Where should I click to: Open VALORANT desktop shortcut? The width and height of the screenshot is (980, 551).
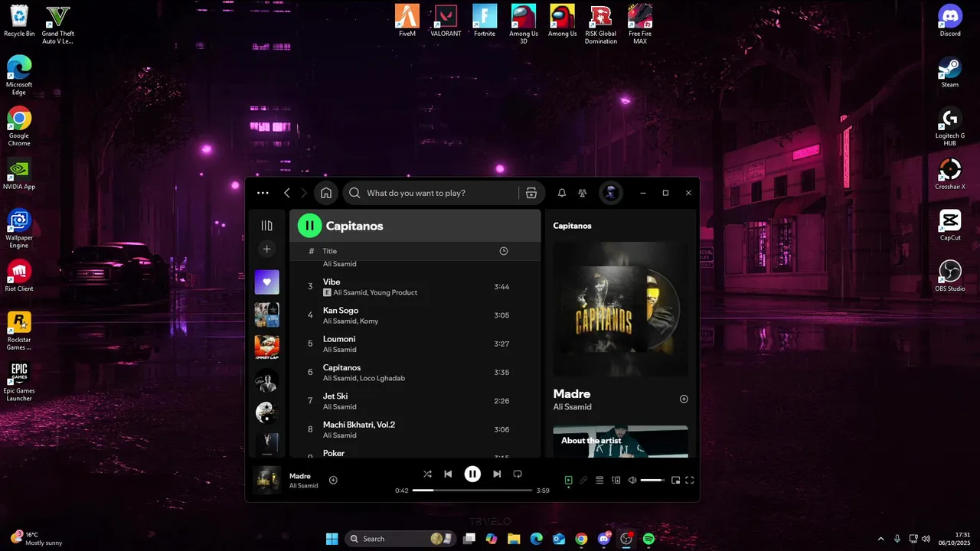(x=446, y=21)
